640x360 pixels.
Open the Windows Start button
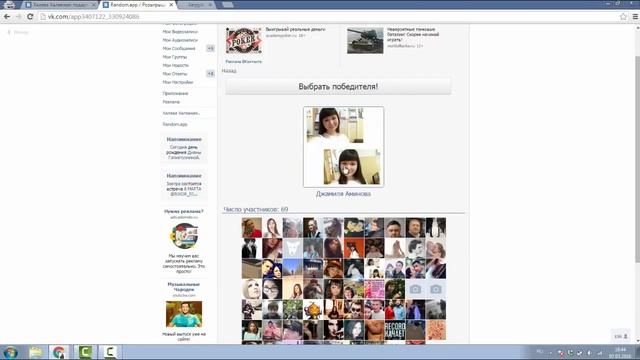(x=10, y=352)
